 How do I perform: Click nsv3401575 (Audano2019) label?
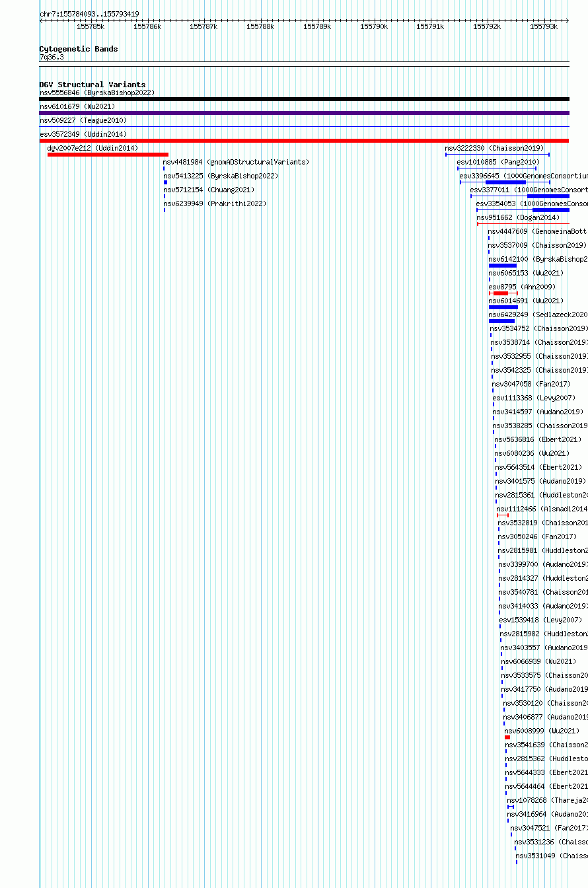point(540,481)
